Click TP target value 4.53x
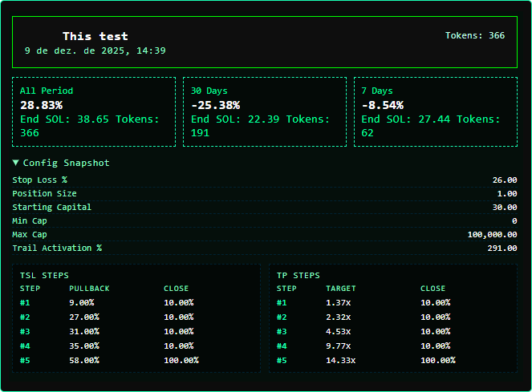Viewport: 532px width, 392px height. click(339, 331)
